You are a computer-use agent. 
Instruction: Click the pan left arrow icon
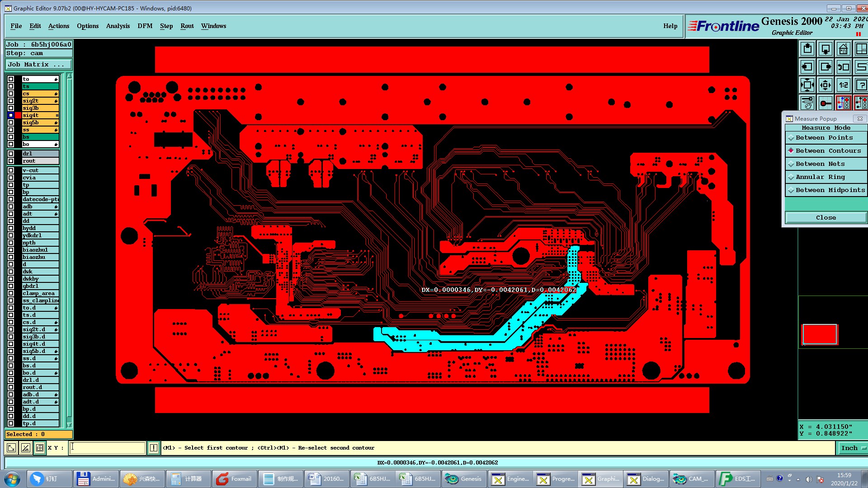807,67
